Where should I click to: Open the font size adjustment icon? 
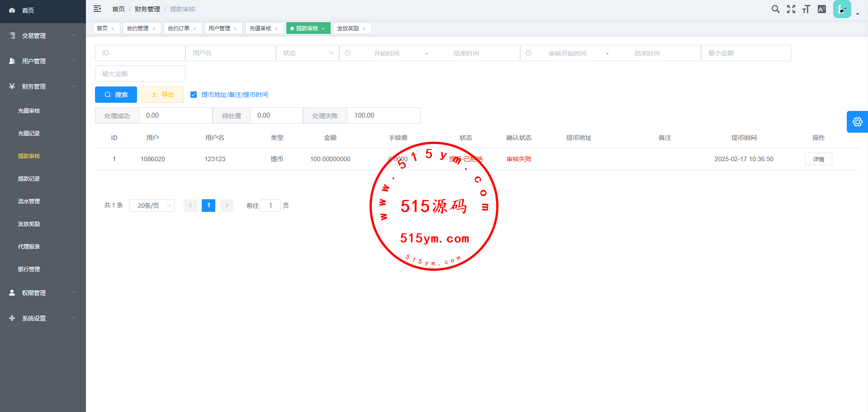coord(806,9)
